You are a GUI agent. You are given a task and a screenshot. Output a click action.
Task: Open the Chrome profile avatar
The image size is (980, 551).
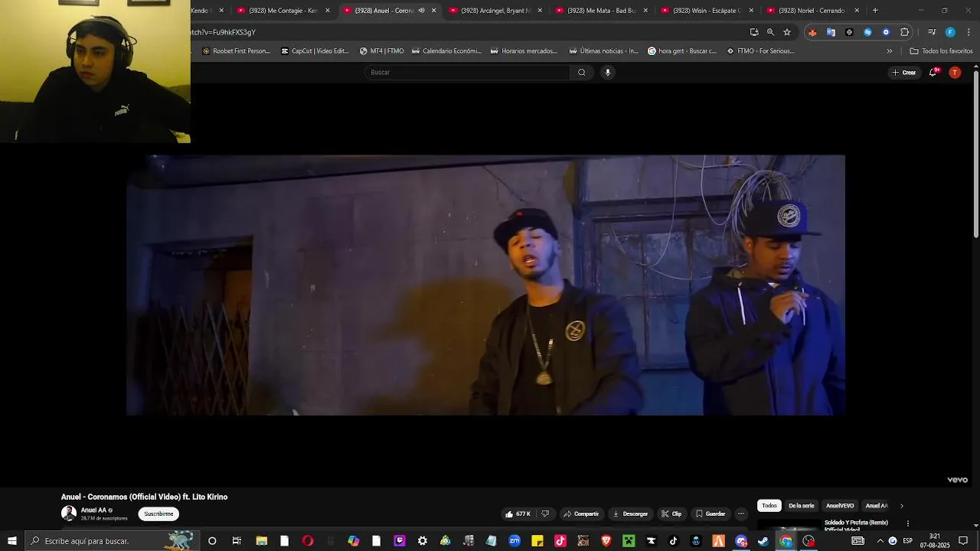[x=950, y=32]
